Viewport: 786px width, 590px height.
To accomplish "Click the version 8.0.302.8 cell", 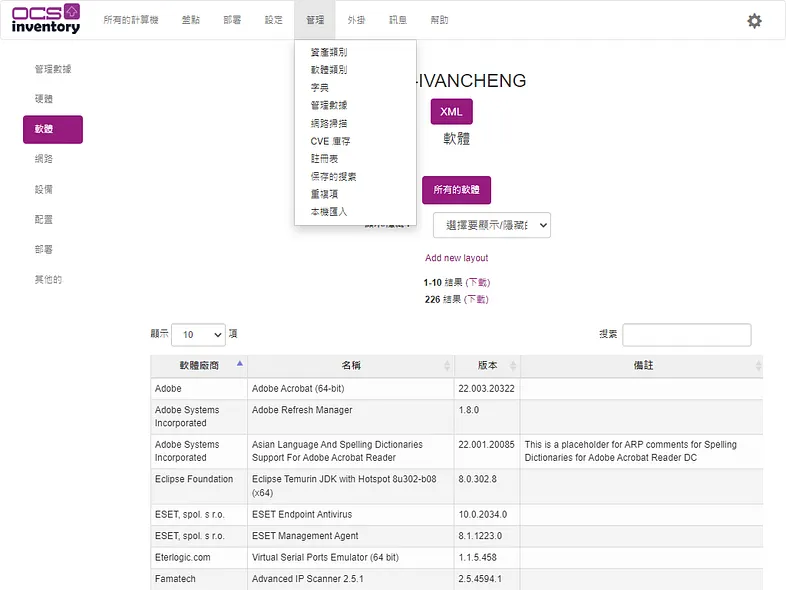I will (487, 486).
